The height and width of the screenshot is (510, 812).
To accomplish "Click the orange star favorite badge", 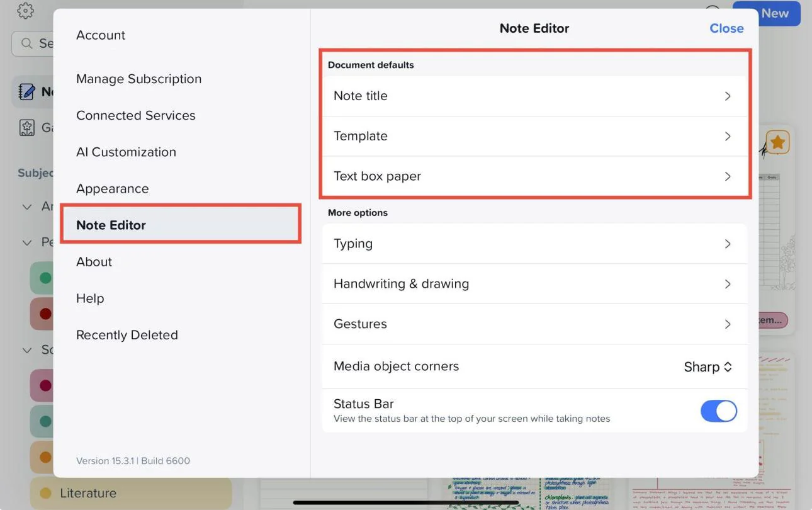I will tap(777, 142).
